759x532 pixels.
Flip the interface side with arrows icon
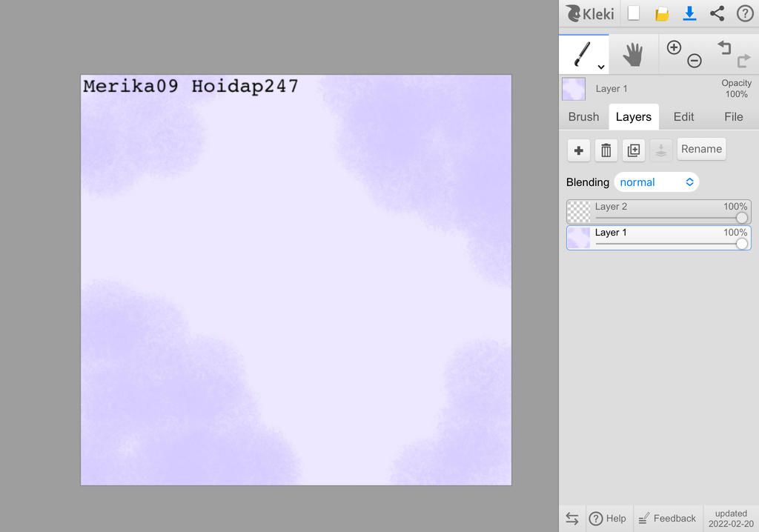[x=572, y=519]
